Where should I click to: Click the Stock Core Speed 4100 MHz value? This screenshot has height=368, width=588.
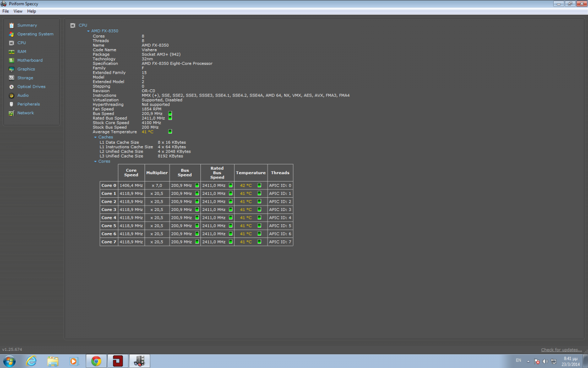coord(151,123)
